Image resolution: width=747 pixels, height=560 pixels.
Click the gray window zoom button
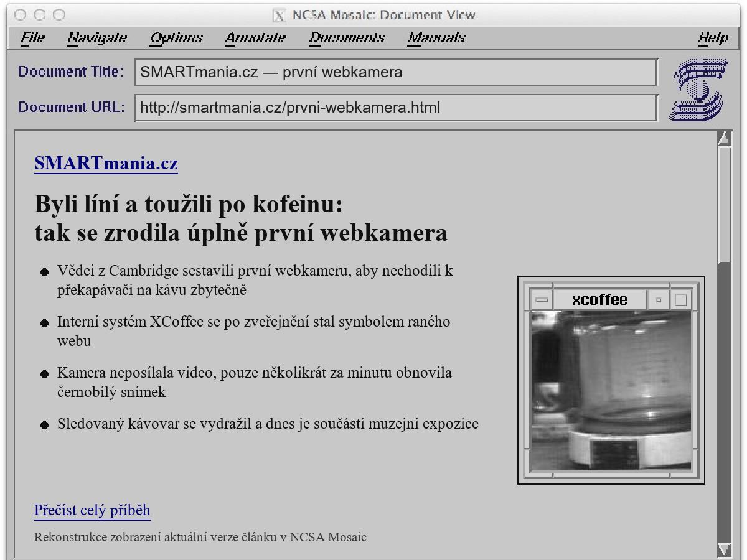click(59, 15)
